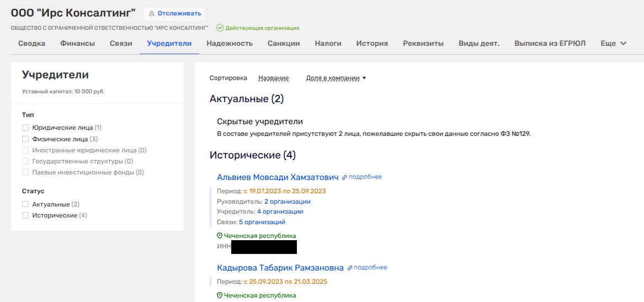Click location pin icon under Кадырова's entry
The image size is (644, 302).
(x=220, y=295)
